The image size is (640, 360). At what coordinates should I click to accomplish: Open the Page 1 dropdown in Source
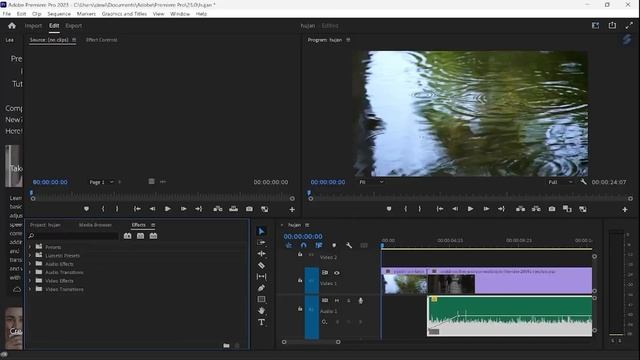click(101, 182)
